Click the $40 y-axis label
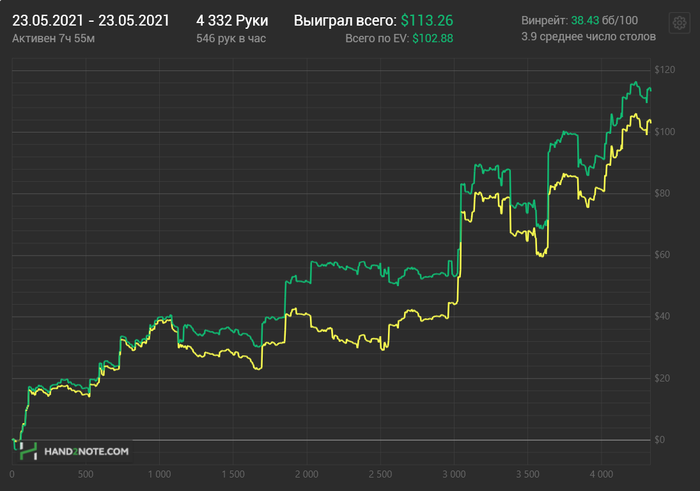Viewport: 700px width, 491px height. (x=662, y=316)
